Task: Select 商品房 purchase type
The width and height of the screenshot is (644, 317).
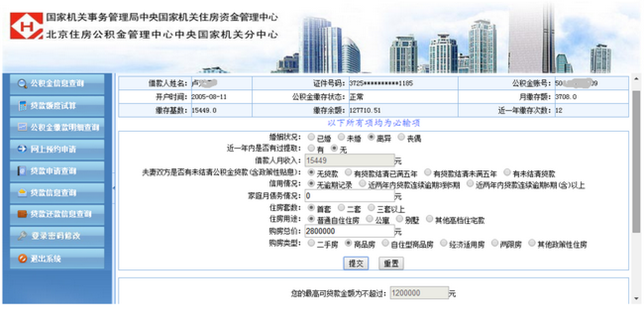Action: point(348,243)
